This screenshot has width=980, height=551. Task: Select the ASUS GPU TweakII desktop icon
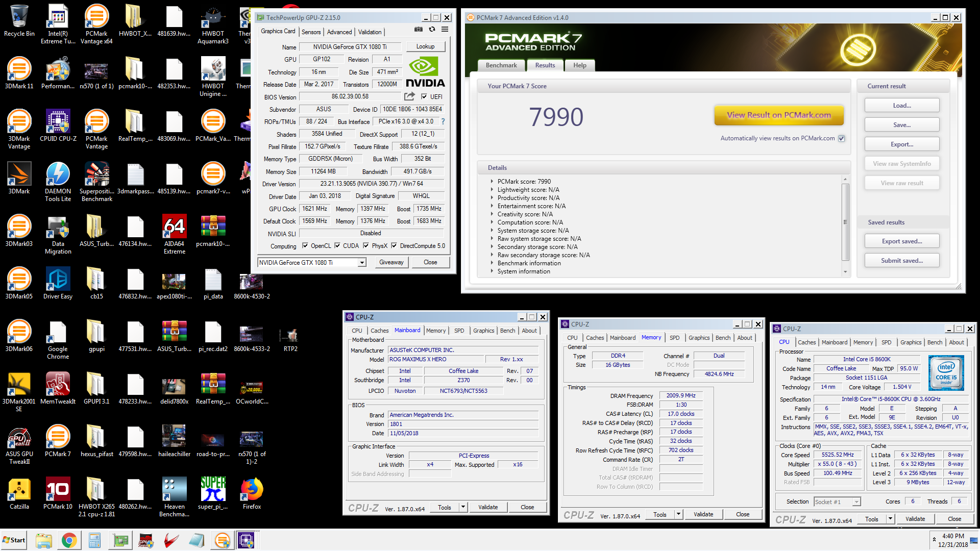click(x=19, y=445)
